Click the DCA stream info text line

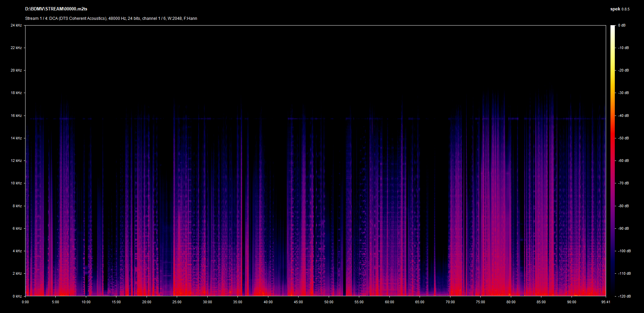pos(111,18)
